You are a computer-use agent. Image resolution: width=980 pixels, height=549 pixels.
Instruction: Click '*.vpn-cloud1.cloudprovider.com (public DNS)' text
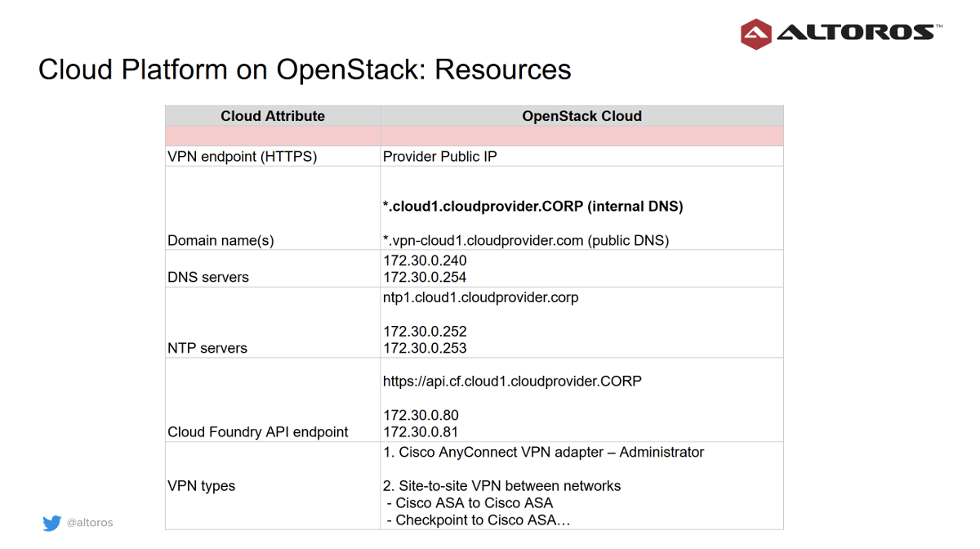coord(526,240)
